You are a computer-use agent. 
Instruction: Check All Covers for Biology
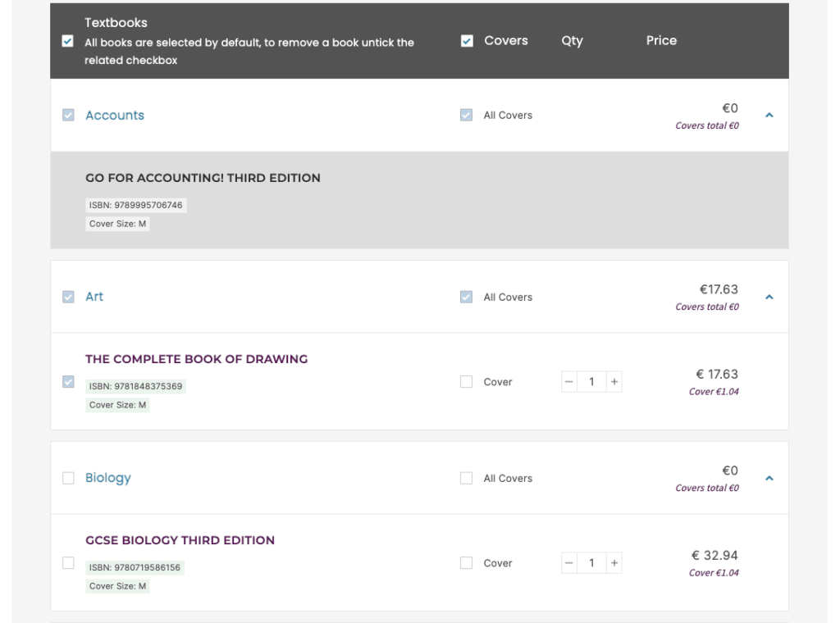point(467,478)
